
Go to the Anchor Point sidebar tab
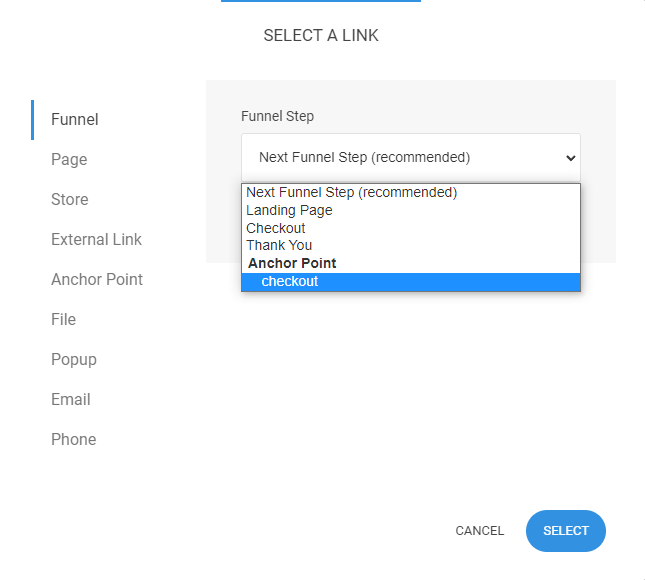coord(97,279)
